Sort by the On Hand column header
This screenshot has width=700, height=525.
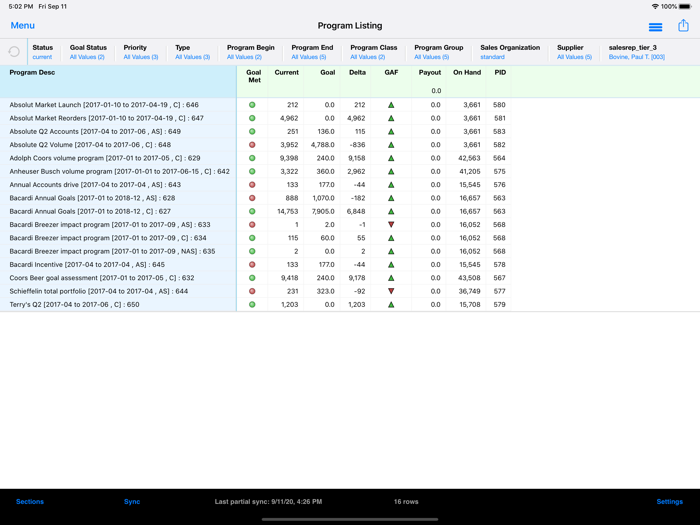click(x=467, y=72)
